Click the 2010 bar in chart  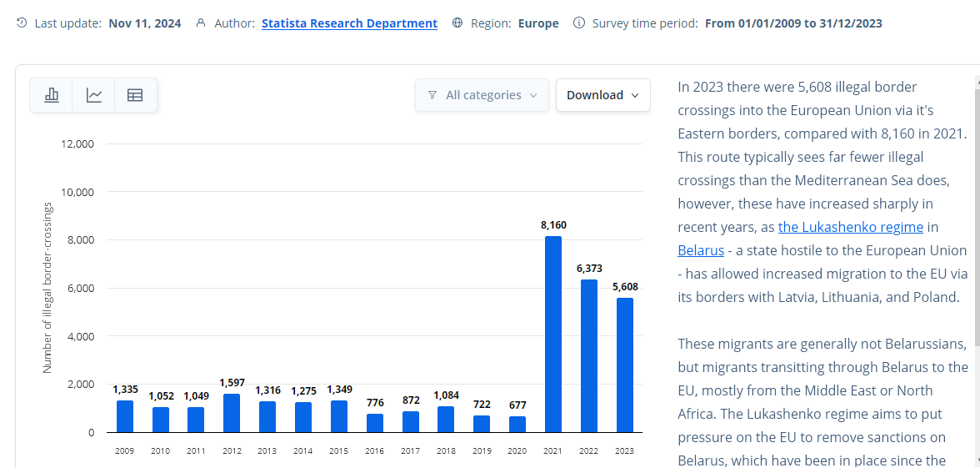[x=161, y=420]
